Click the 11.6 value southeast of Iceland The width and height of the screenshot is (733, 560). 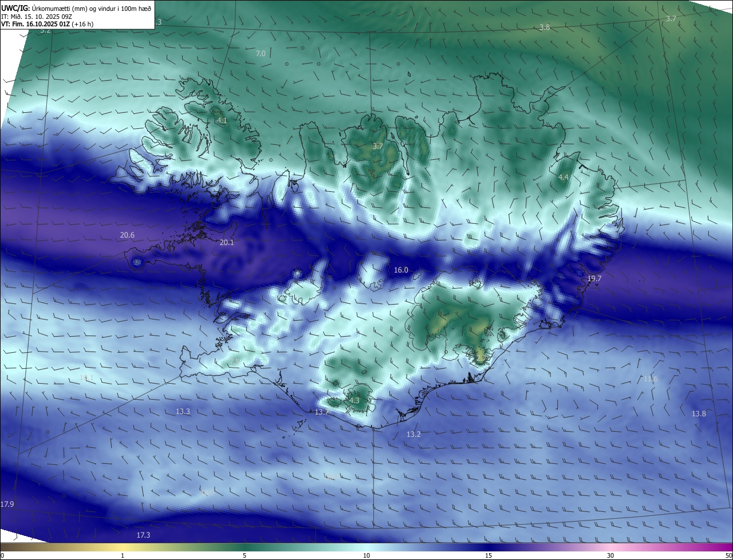pos(651,379)
